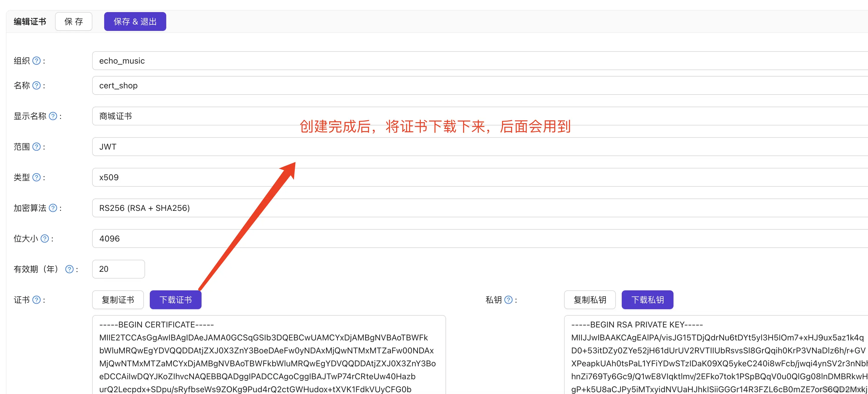The width and height of the screenshot is (868, 394).
Task: Click help icon next to 显示名称
Action: pos(53,116)
